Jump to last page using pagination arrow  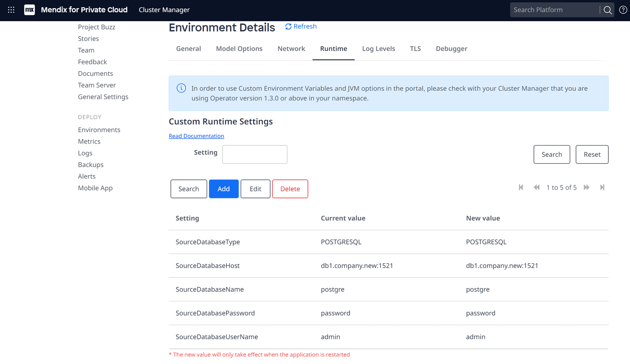602,187
